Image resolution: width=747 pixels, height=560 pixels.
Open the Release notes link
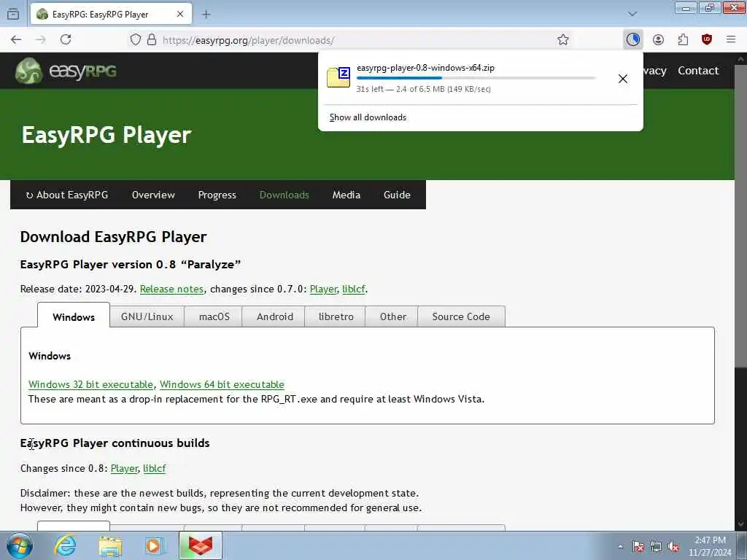[x=171, y=289]
